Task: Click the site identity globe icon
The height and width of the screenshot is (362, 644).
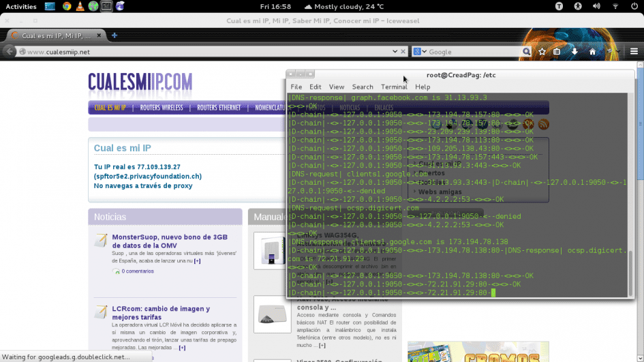Action: pos(22,52)
